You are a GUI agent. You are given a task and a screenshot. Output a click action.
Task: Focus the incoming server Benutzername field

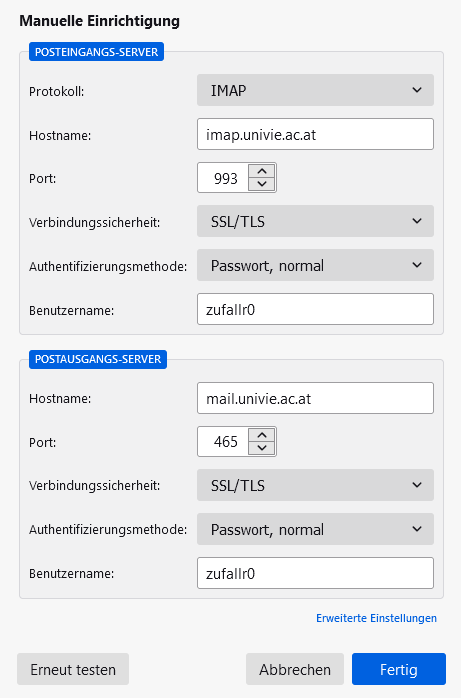pos(315,309)
